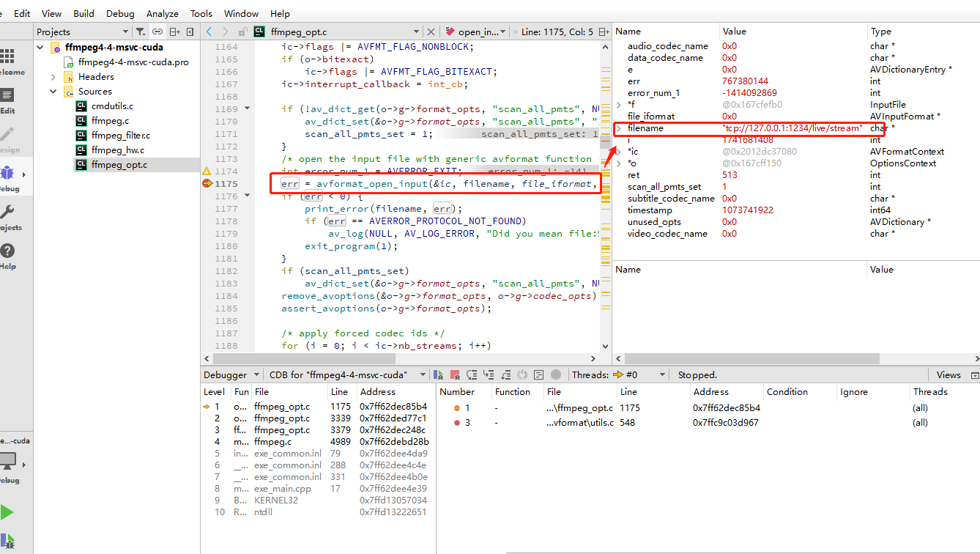This screenshot has width=980, height=554.
Task: Click the link-with-editor chain icon
Action: [157, 32]
